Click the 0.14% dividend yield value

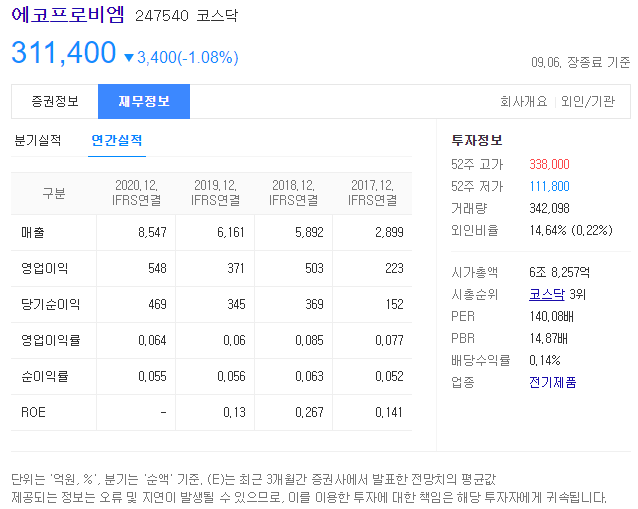(x=544, y=360)
